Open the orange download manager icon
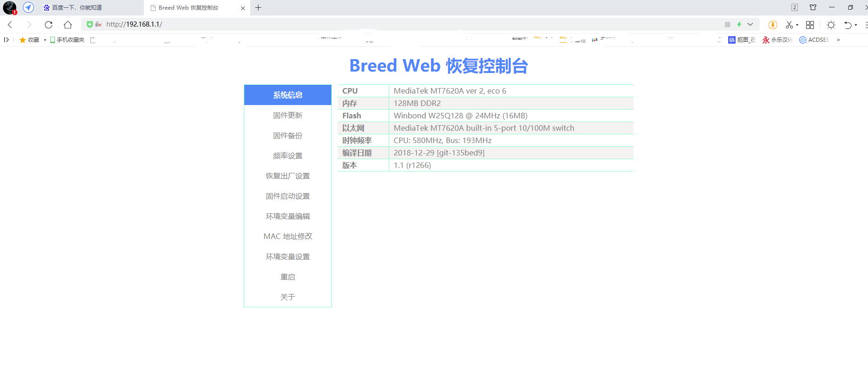Screen dimensions: 868x383 point(773,25)
